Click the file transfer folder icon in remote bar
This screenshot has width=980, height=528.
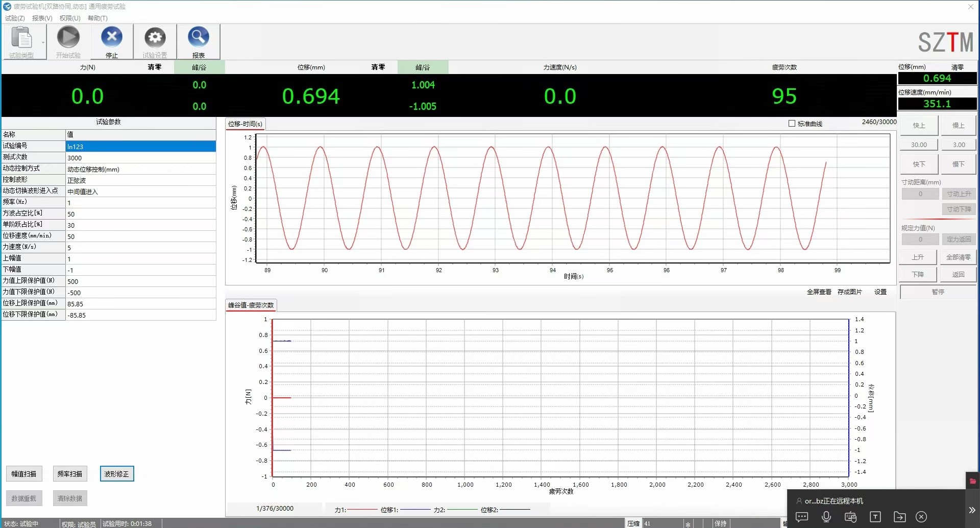[899, 517]
